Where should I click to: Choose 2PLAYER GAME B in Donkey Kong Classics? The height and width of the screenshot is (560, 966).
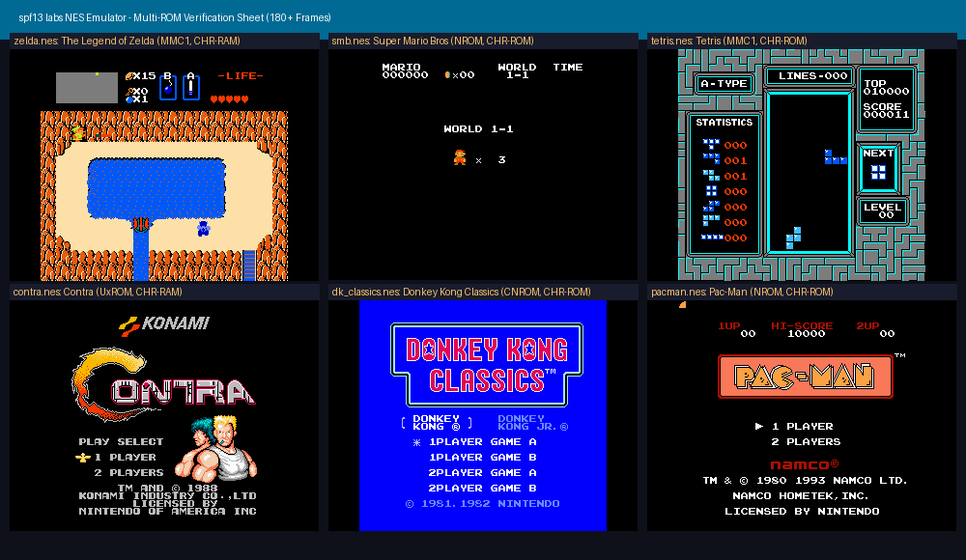[x=482, y=488]
